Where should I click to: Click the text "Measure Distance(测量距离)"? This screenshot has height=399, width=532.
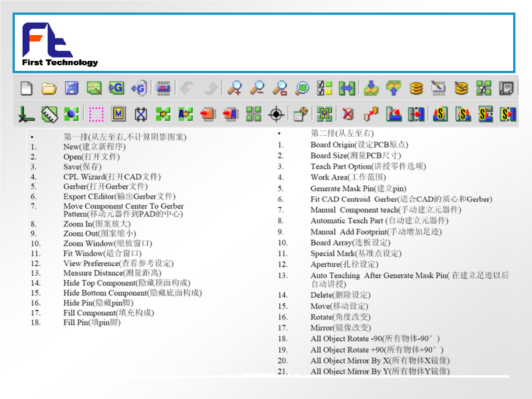tap(113, 273)
